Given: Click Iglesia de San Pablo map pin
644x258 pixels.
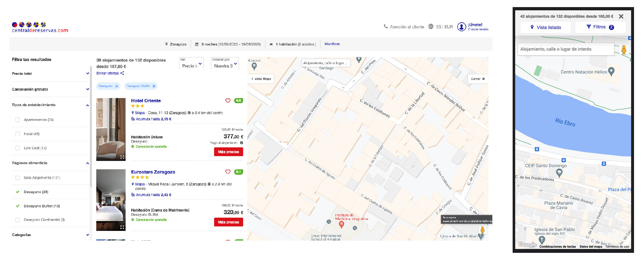Looking at the screenshot, I should click(x=542, y=240).
